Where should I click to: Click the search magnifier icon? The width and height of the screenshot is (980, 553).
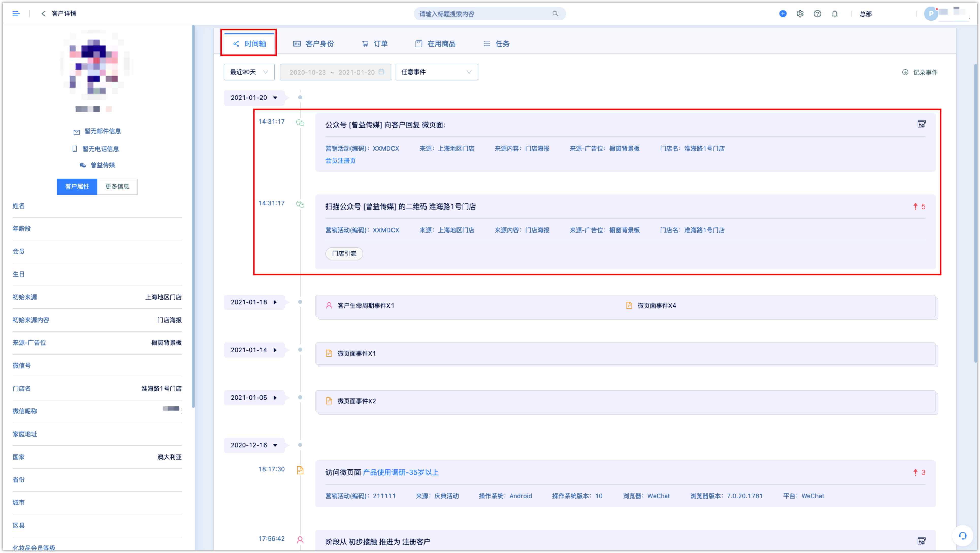click(556, 14)
